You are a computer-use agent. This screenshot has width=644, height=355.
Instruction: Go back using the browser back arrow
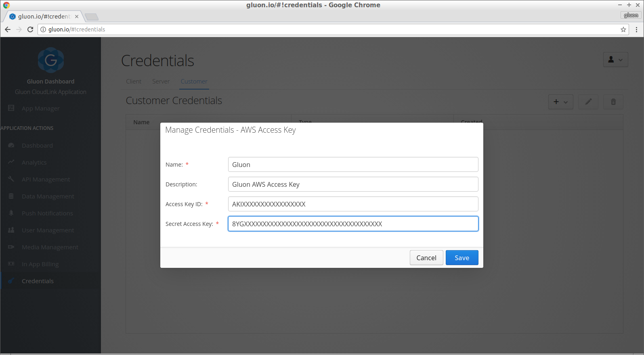[x=8, y=29]
